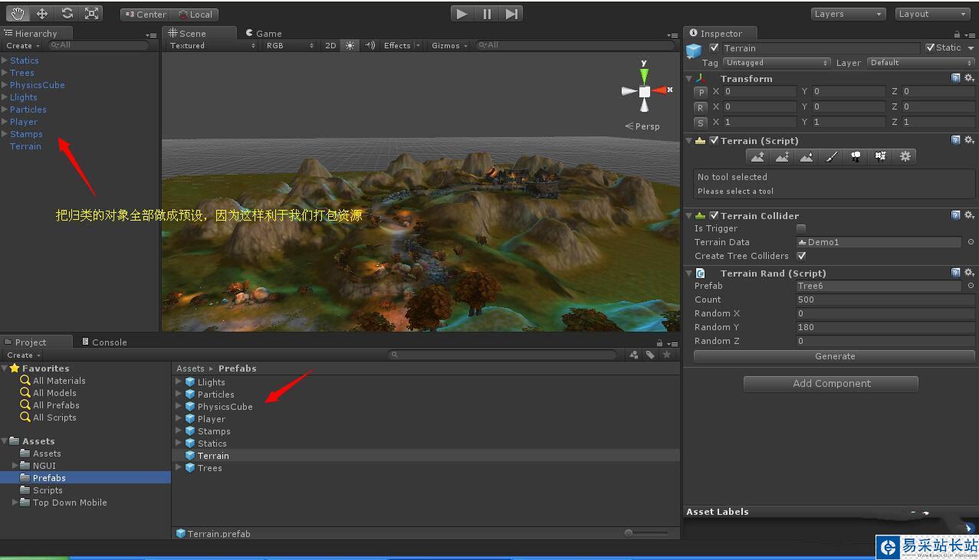This screenshot has height=560, width=979.
Task: Click the Generate button
Action: tap(834, 356)
